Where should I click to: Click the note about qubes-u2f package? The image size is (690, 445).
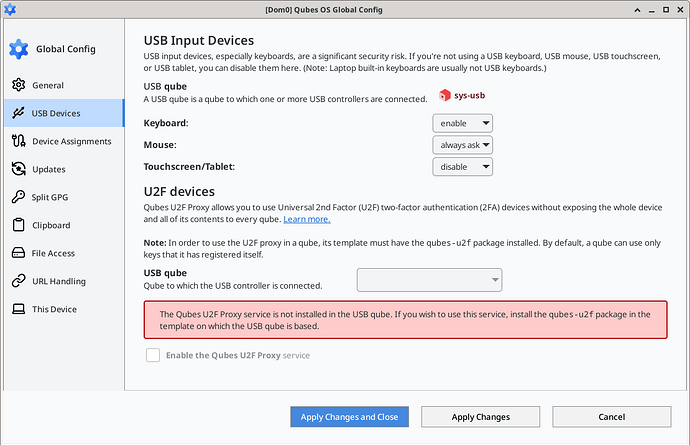402,249
